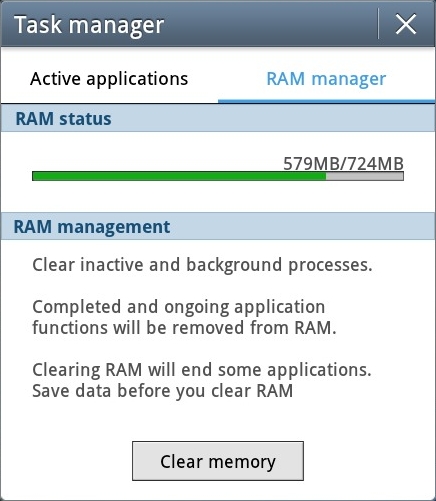436x501 pixels.
Task: Tap the 'Clearing RAM will end some applications' warning
Action: tap(202, 370)
